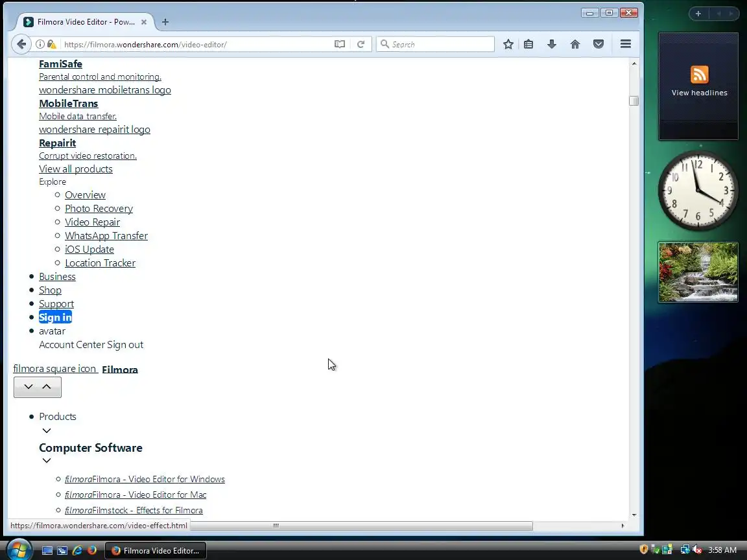This screenshot has height=560, width=747.
Task: Open the WhatsApp Transfer link
Action: (x=106, y=236)
